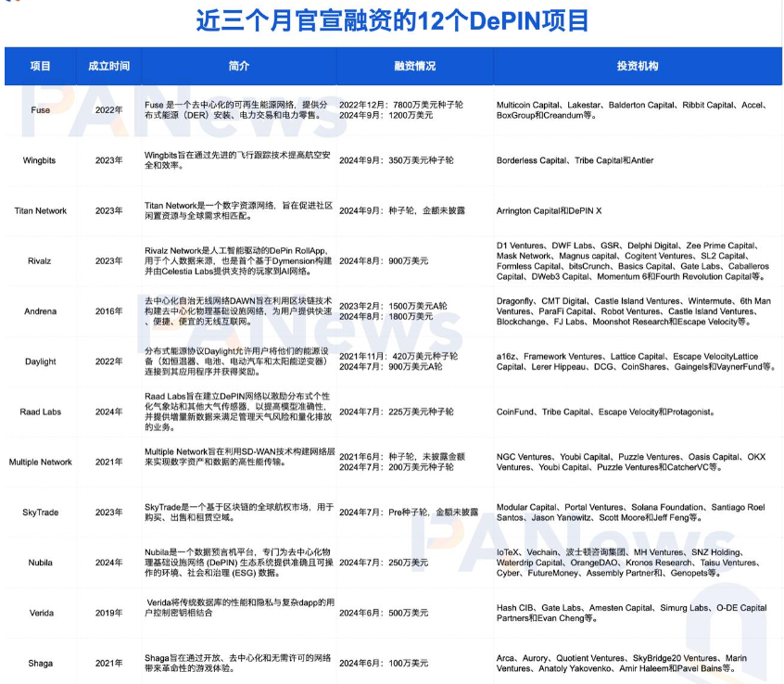Click the founding year '2019年' for Verida
The width and height of the screenshot is (784, 684).
tap(109, 613)
